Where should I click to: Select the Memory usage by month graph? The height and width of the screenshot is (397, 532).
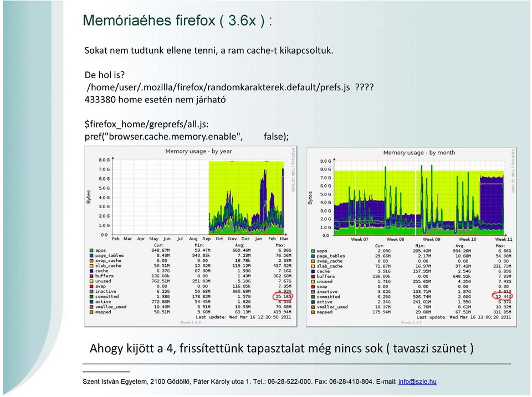411,237
